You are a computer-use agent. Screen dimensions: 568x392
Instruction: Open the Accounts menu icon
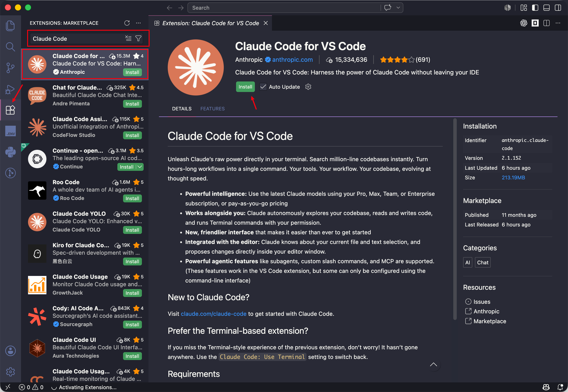[10, 351]
